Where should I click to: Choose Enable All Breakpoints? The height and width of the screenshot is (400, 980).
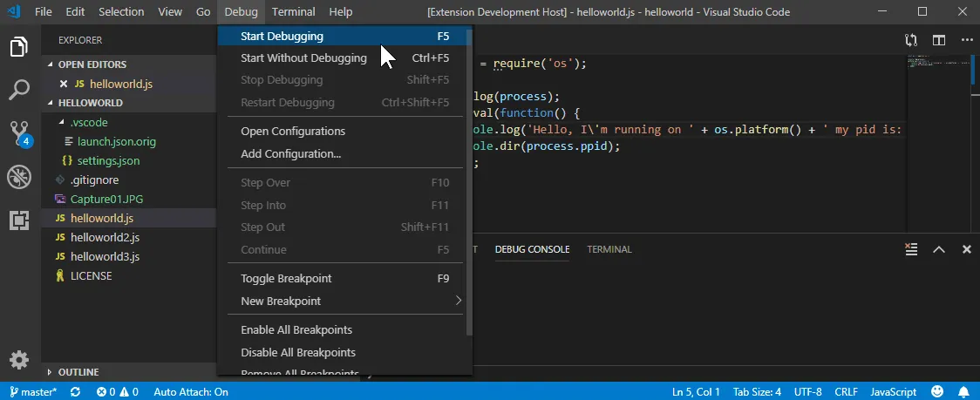point(344,330)
